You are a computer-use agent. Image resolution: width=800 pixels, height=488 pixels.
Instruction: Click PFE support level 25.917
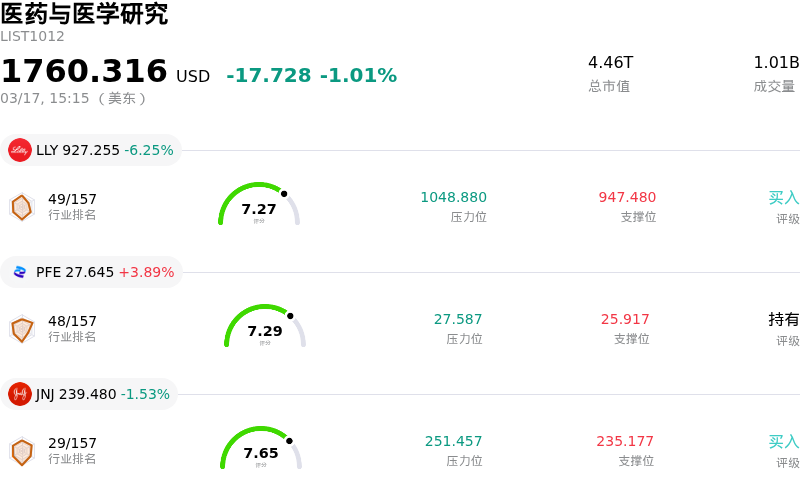[x=625, y=320]
